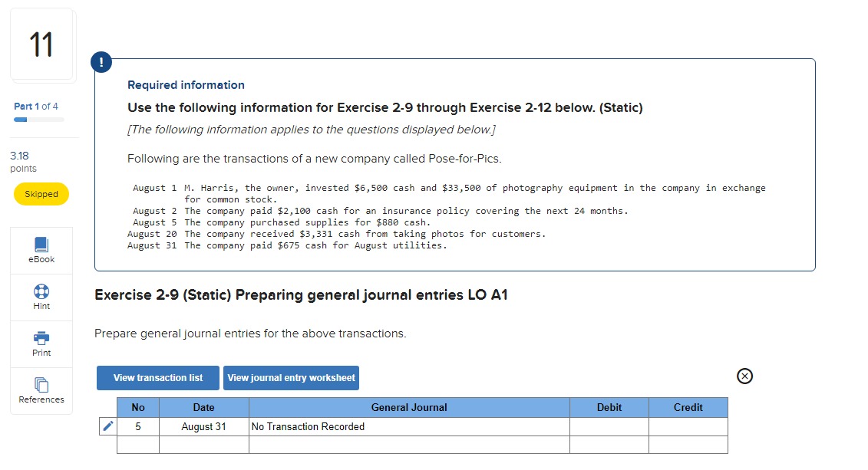Expand the General Journal column header
The image size is (868, 470).
(x=409, y=407)
